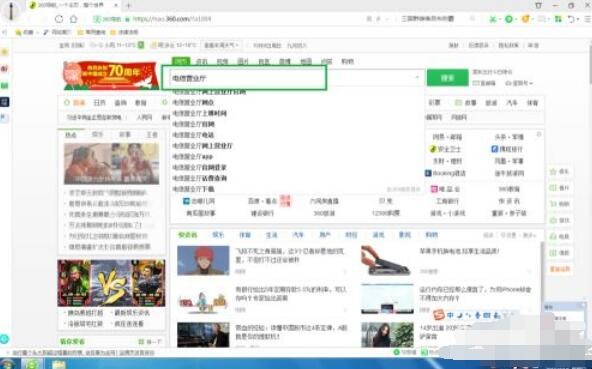Reload the page with the refresh icon

click(59, 19)
